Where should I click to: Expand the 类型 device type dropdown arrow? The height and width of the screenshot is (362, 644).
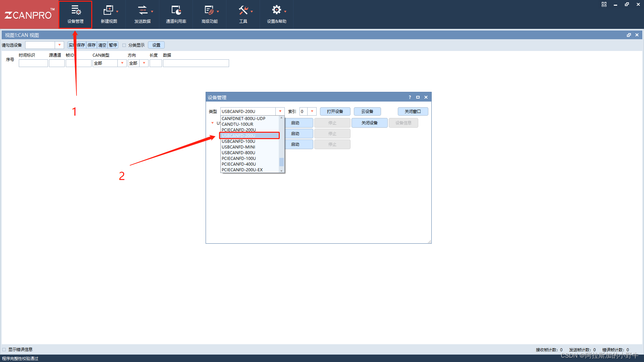[280, 111]
